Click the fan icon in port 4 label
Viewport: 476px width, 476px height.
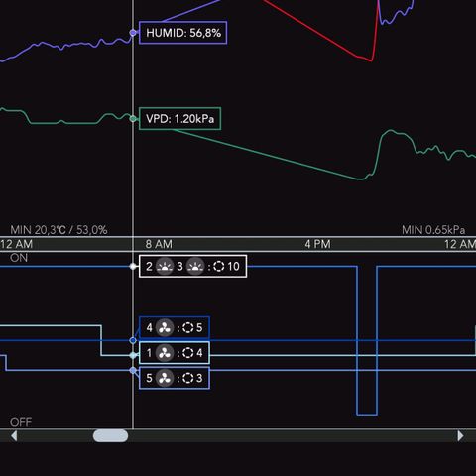point(165,328)
